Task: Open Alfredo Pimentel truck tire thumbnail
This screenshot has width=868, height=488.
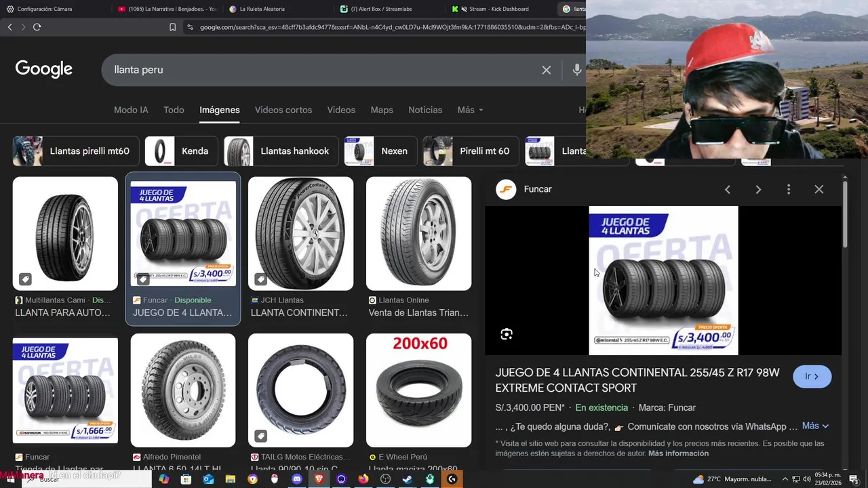Action: tap(183, 390)
